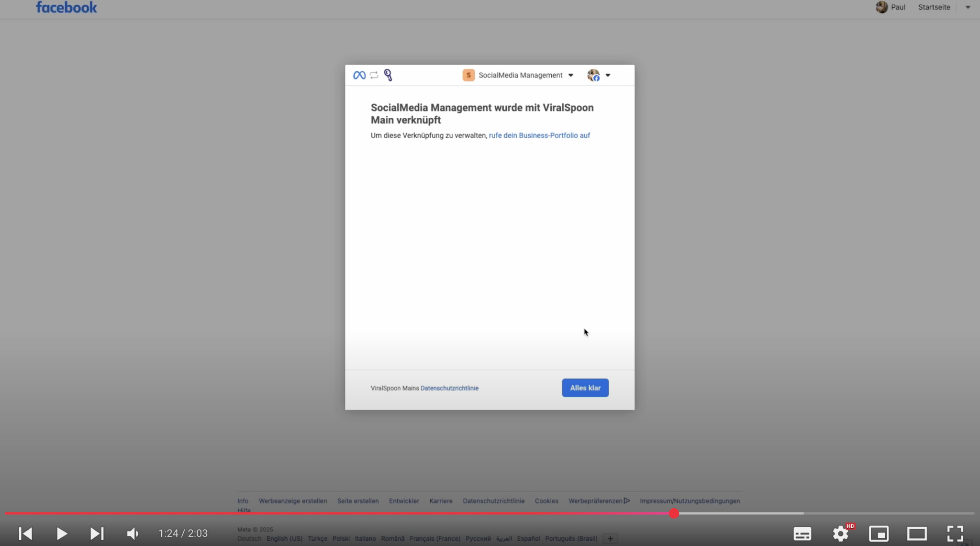
Task: Click the key icon in the dialog header
Action: (389, 75)
